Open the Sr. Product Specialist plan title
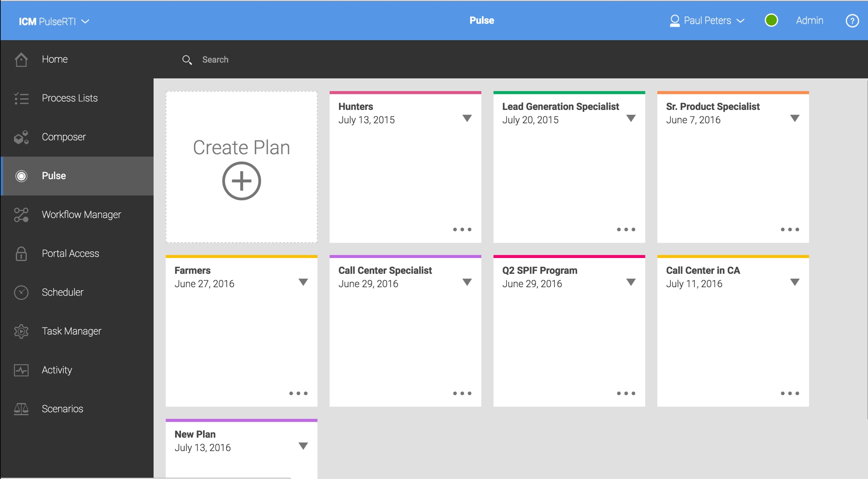 pyautogui.click(x=713, y=107)
